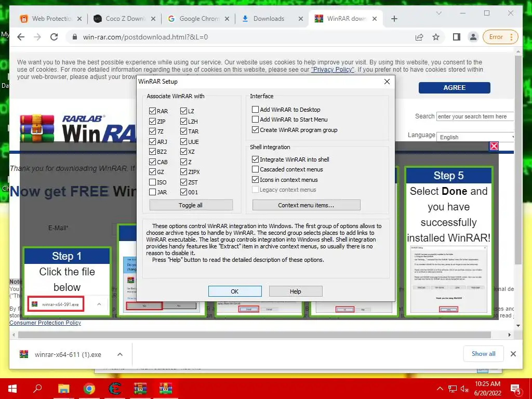Open the Privacy Policy link
The width and height of the screenshot is (532, 399).
332,70
